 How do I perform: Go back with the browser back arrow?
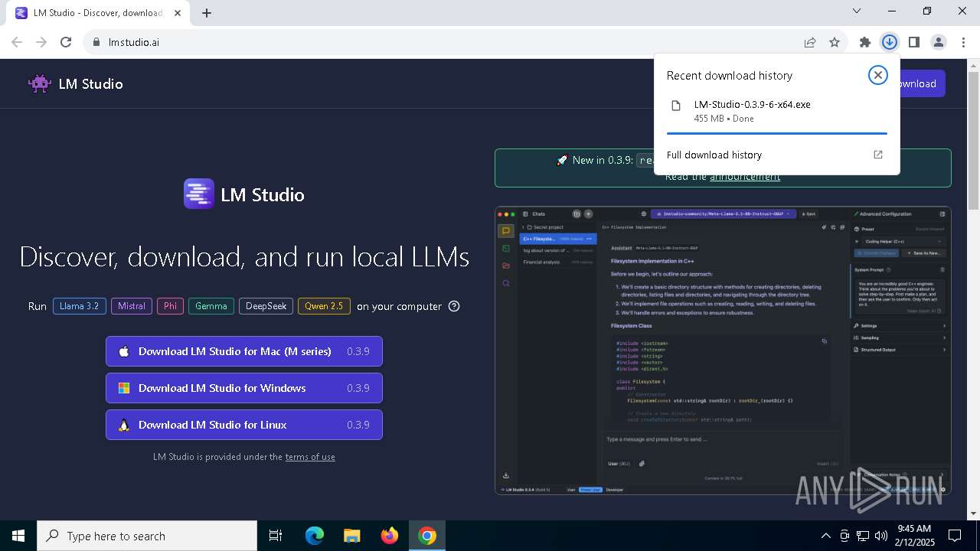(x=17, y=42)
